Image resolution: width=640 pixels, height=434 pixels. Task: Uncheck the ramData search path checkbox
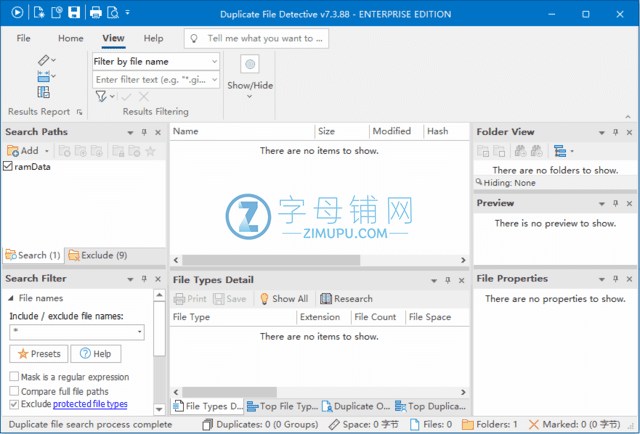[x=9, y=167]
